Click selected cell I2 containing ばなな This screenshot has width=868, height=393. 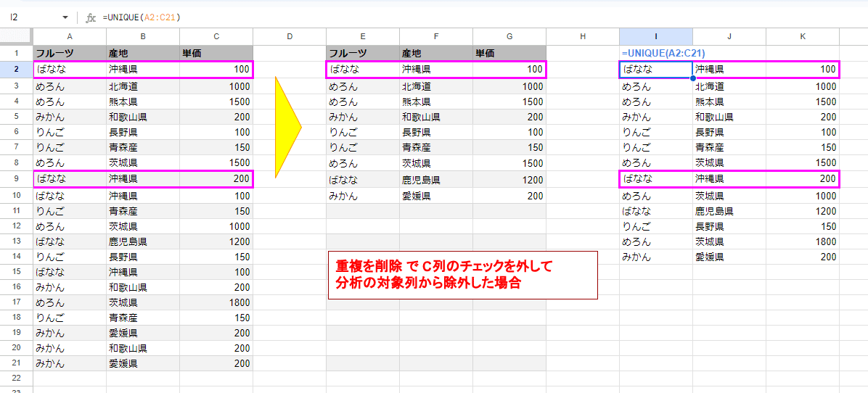coord(656,70)
